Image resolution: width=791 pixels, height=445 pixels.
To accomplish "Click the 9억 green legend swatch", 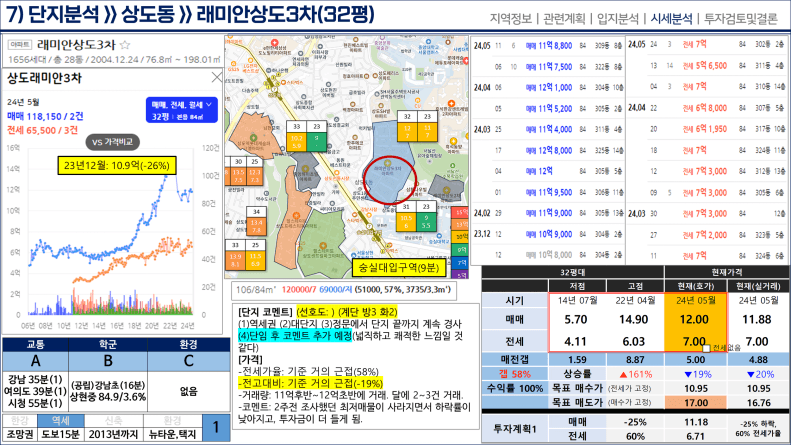I will click(x=460, y=250).
